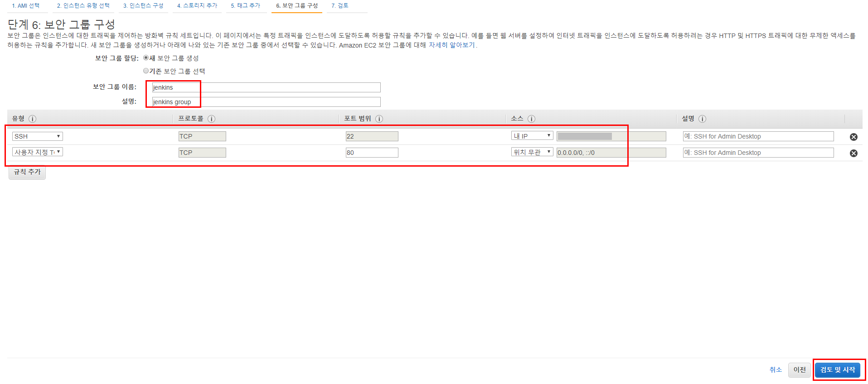Image resolution: width=868 pixels, height=384 pixels.
Task: Go to step 2. 인스턴스 유형 선택 tab
Action: click(83, 5)
